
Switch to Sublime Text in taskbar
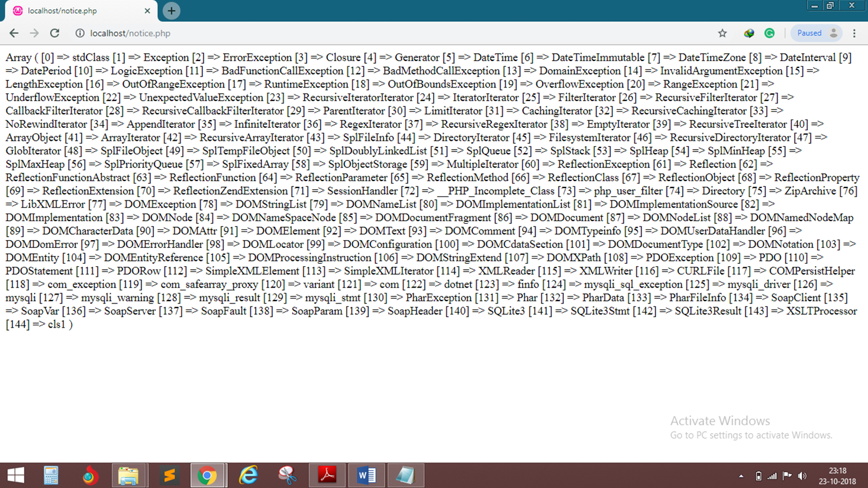pos(169,476)
